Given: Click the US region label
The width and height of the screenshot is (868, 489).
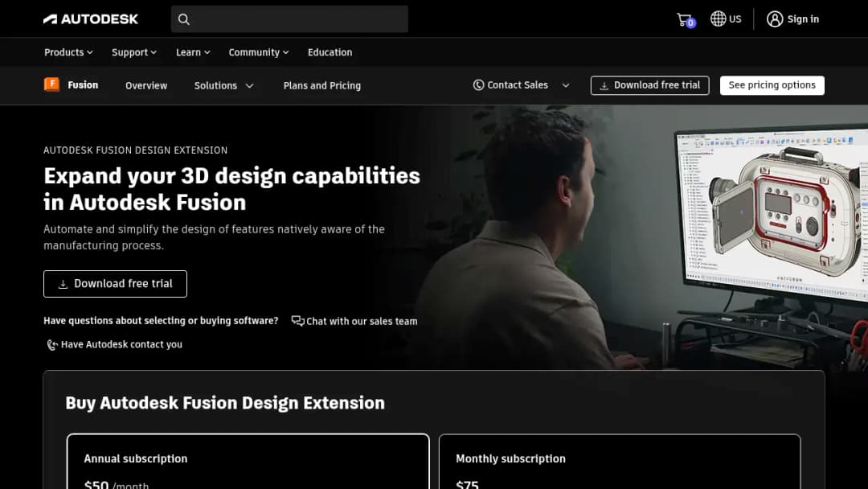Looking at the screenshot, I should (735, 18).
